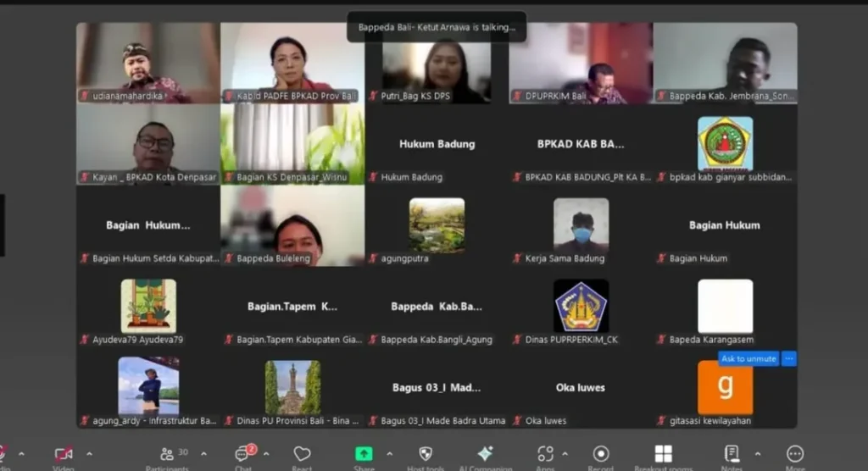Open Breakout rooms
The image size is (868, 471).
coord(663,455)
